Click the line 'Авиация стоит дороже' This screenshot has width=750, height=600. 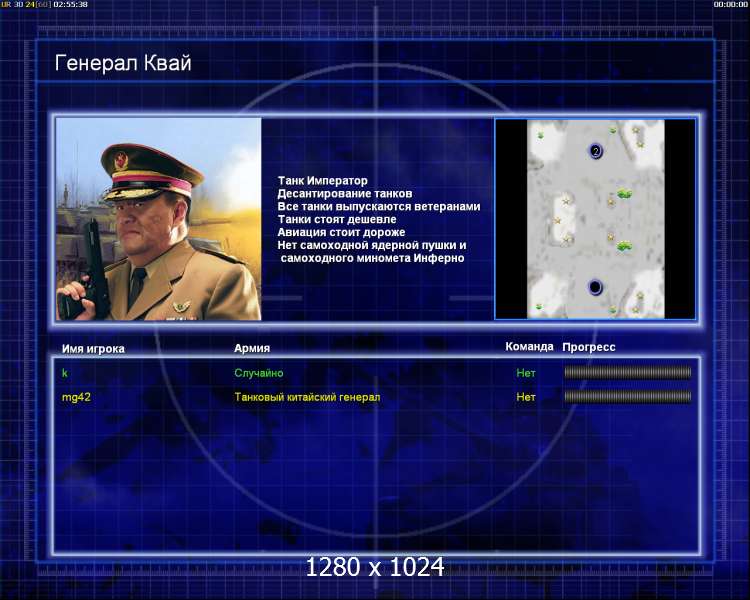click(341, 233)
